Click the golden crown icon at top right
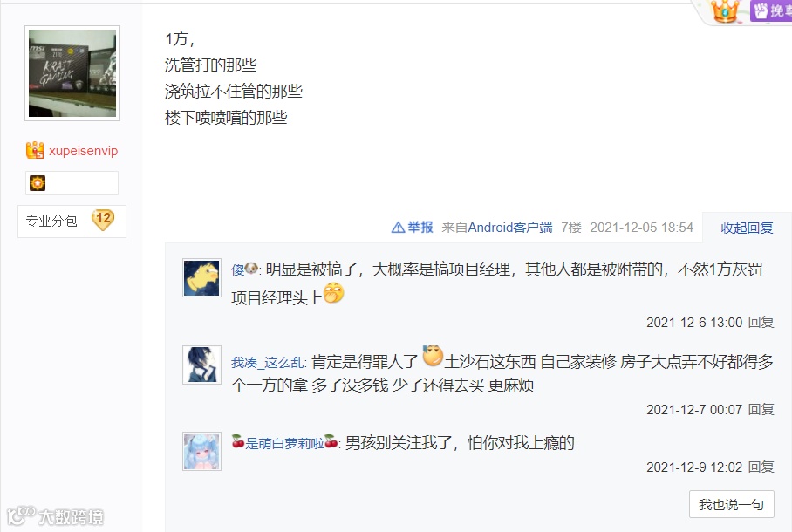Screen dimensions: 792x532 [x=725, y=11]
